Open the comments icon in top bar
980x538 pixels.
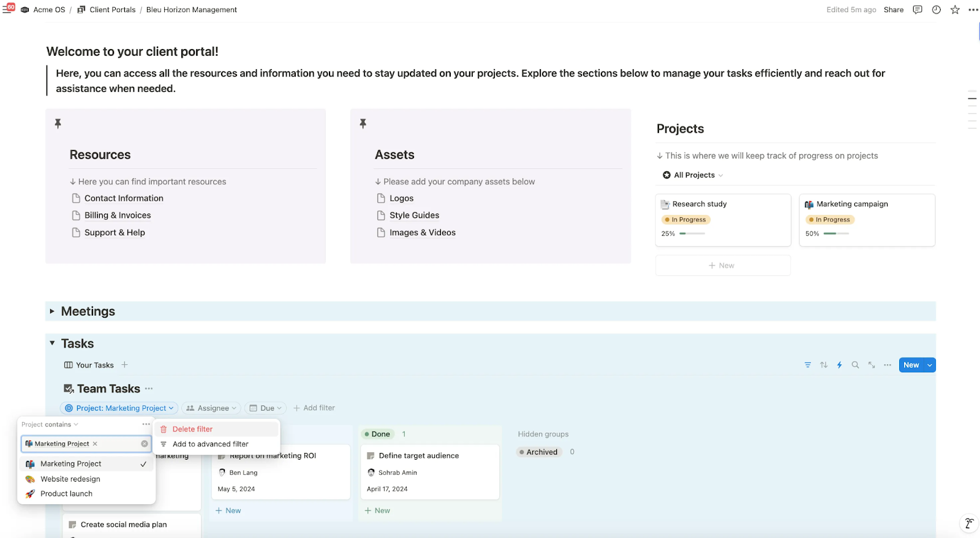918,10
